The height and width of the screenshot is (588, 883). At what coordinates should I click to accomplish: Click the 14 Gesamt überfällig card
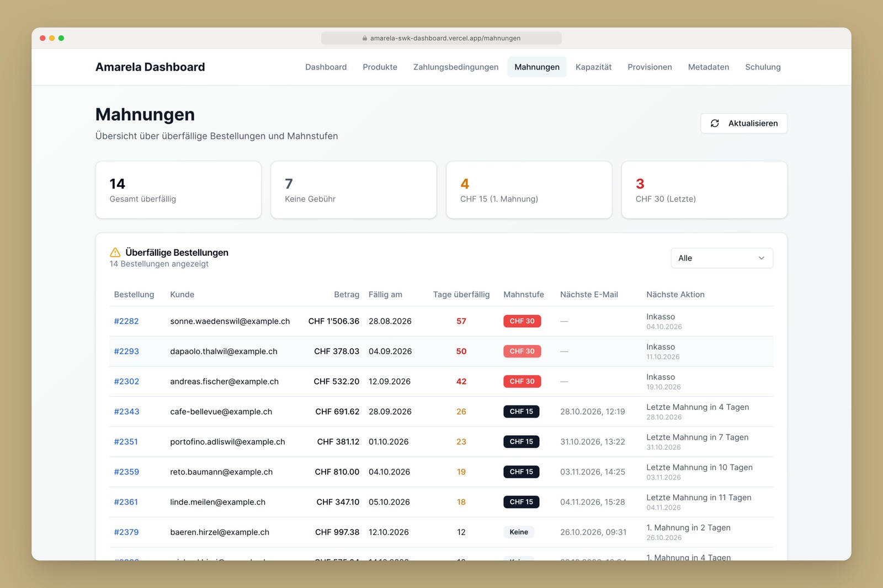point(178,190)
